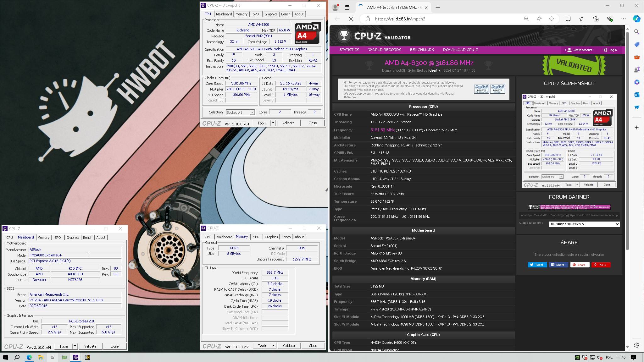Screen dimensions: 644x362
Task: Click Facebook Share button
Action: (x=558, y=265)
